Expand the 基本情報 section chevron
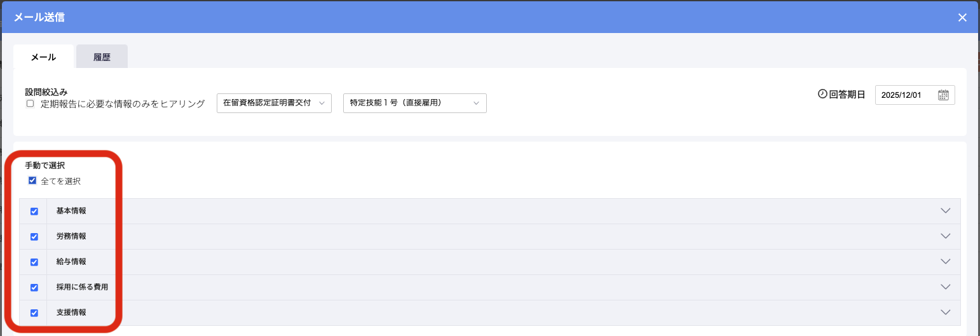The height and width of the screenshot is (336, 980). (x=945, y=211)
